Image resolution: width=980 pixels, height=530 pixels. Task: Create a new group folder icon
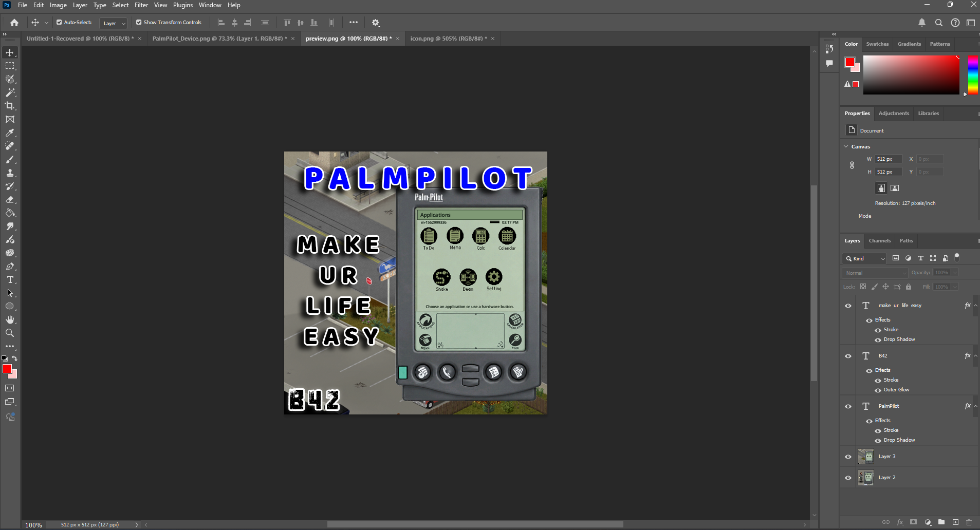click(941, 522)
